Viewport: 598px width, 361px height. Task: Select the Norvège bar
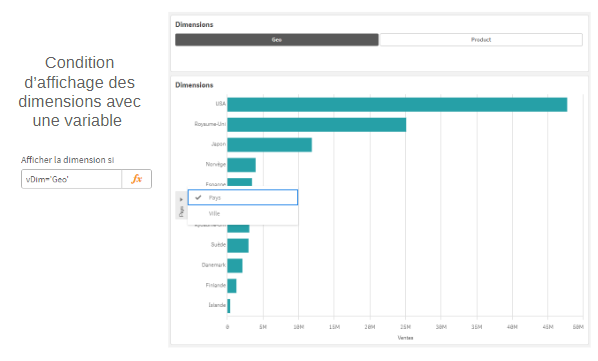(241, 165)
